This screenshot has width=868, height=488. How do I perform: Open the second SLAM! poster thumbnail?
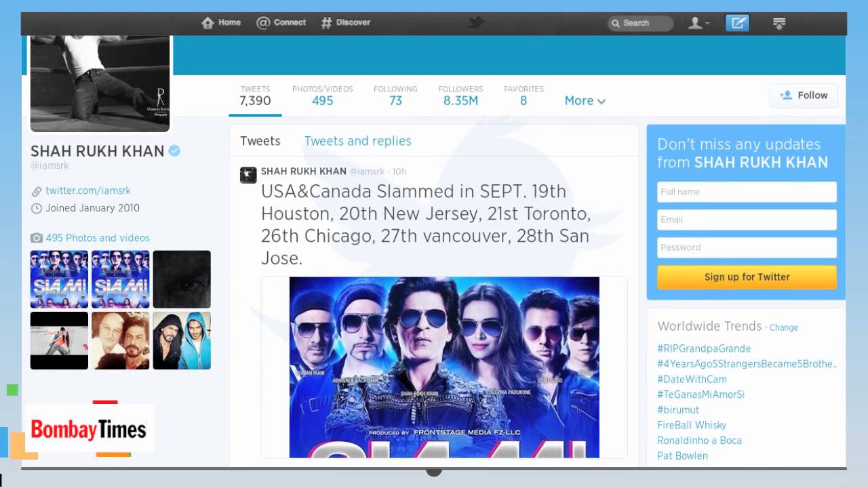click(x=121, y=279)
